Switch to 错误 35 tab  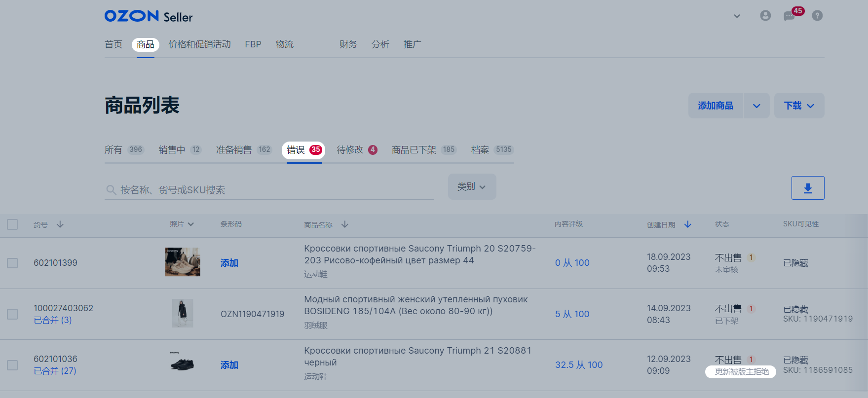pos(304,150)
